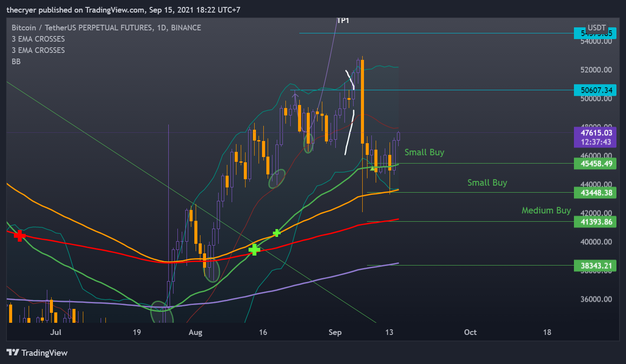626x364 pixels.
Task: Select the 43448.38 price label
Action: coord(595,193)
